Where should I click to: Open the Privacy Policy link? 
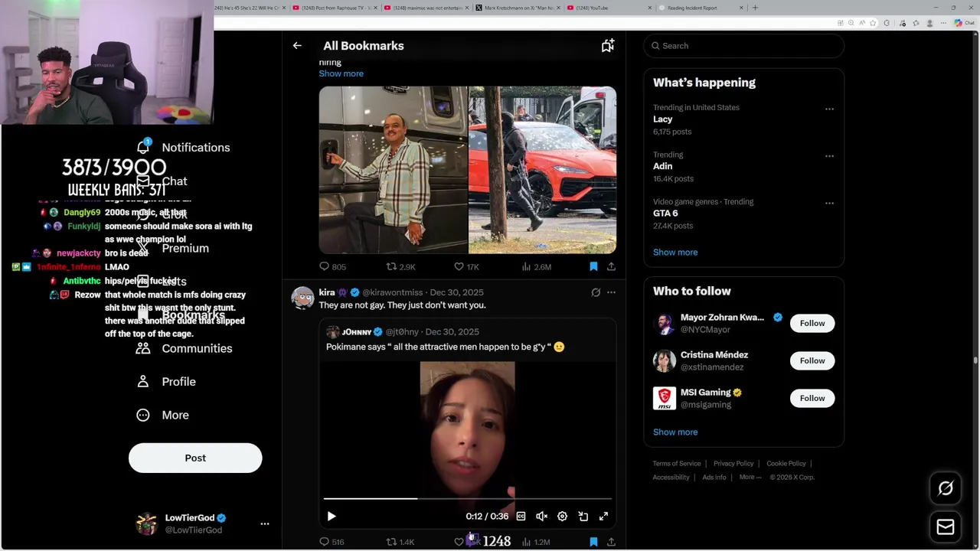[x=733, y=463]
